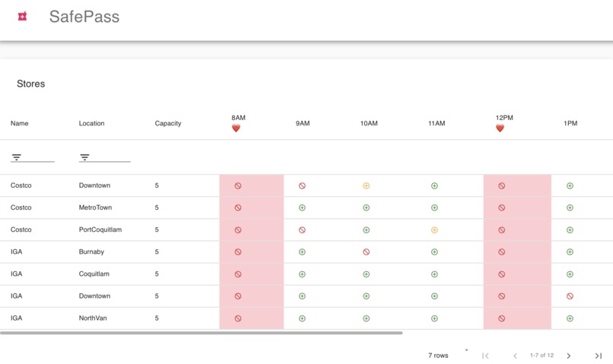Book IGA Burnaby 9AM slot
Screen dimensions: 613x364
[302, 252]
